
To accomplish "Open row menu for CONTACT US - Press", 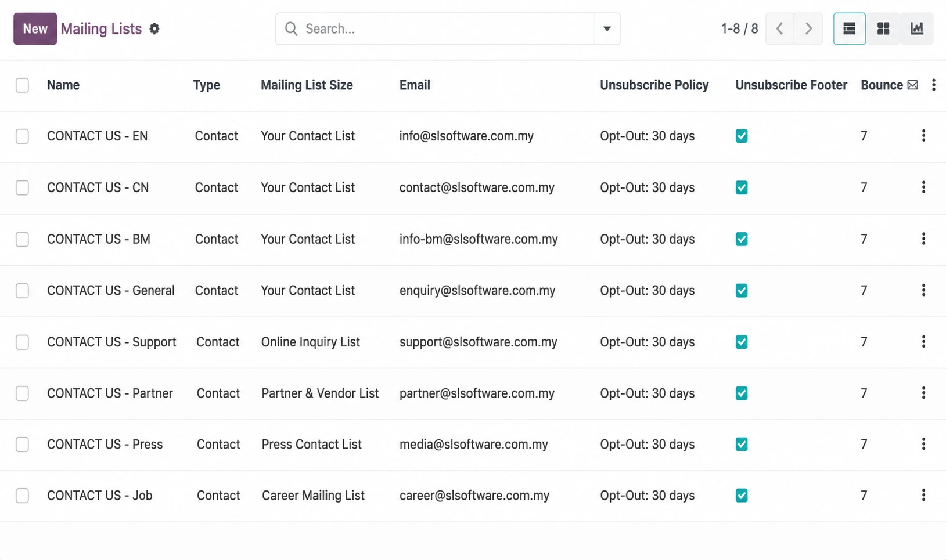I will click(923, 444).
